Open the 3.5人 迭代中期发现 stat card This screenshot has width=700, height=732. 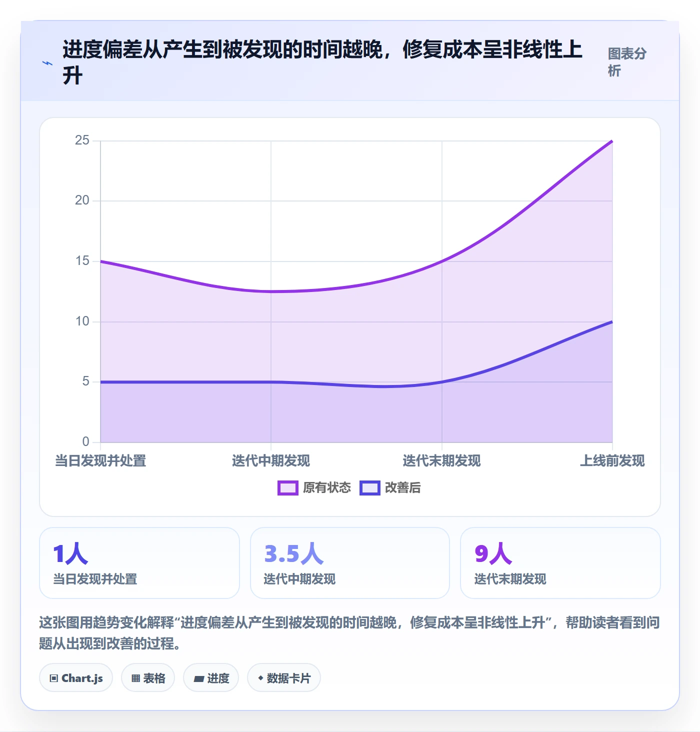pyautogui.click(x=350, y=563)
